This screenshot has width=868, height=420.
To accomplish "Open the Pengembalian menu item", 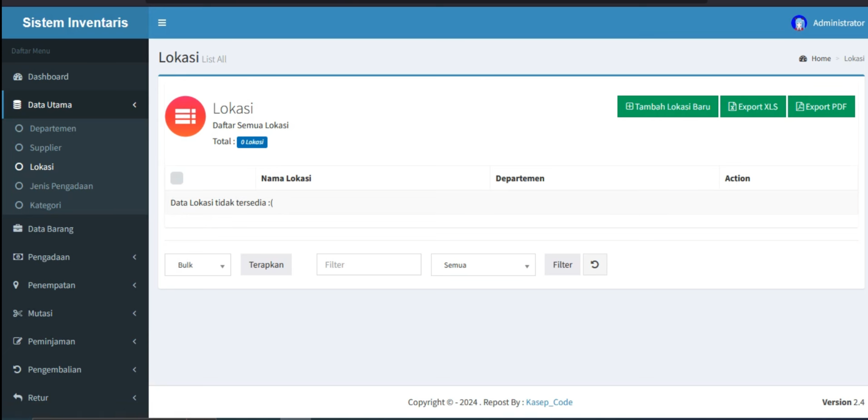I will click(75, 369).
